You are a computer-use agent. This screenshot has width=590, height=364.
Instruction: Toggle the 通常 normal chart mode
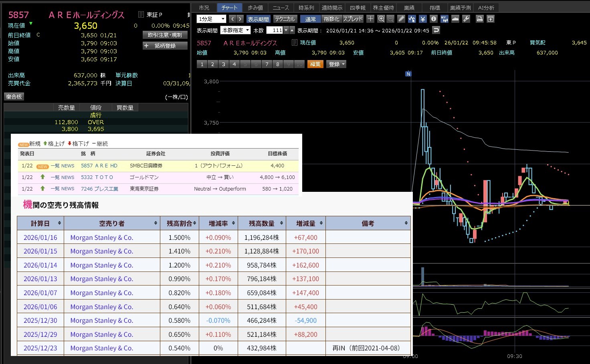[310, 19]
